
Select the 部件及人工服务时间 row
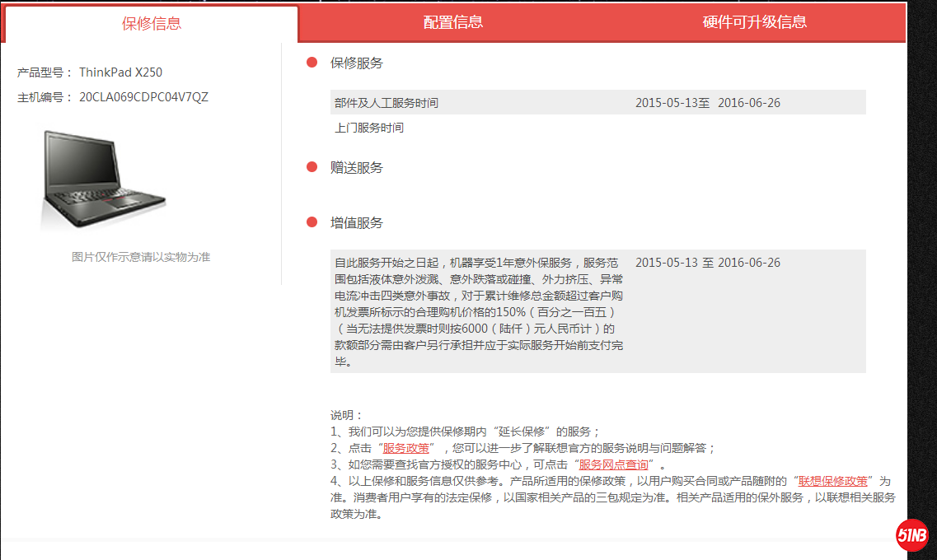(597, 103)
